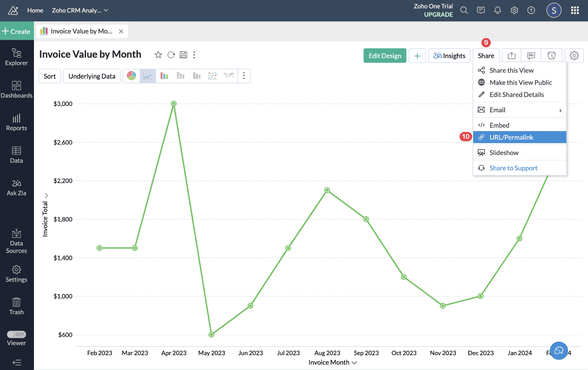This screenshot has width=588, height=370.
Task: Open the Zoho apps grid
Action: 575,10
